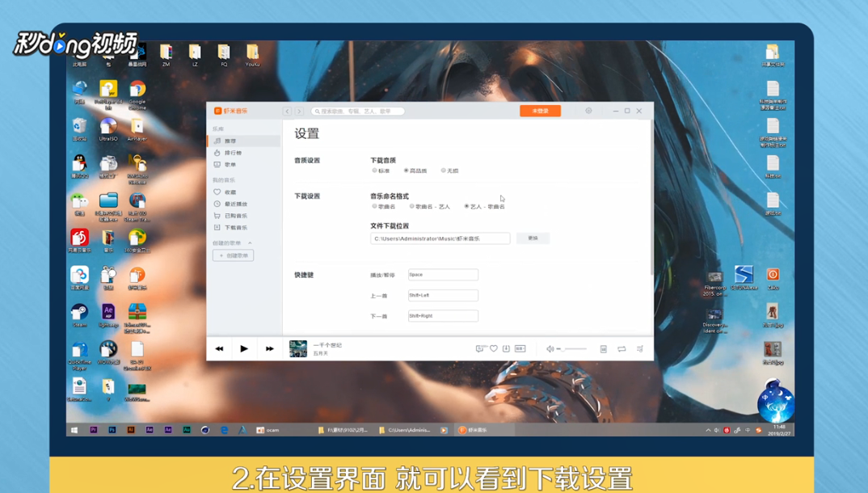
Task: Toggle the lyrics panel icon
Action: [604, 348]
